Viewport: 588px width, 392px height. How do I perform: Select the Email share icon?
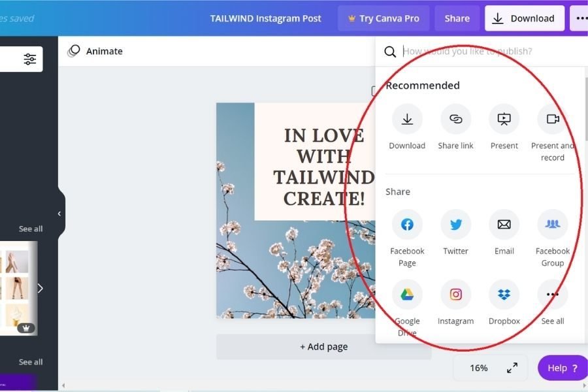504,225
